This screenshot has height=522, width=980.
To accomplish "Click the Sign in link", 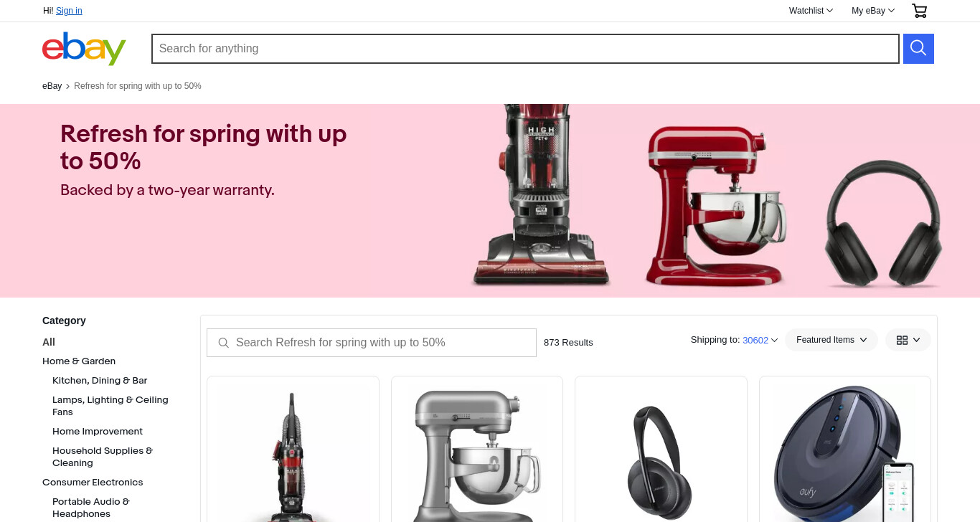I will [x=69, y=11].
